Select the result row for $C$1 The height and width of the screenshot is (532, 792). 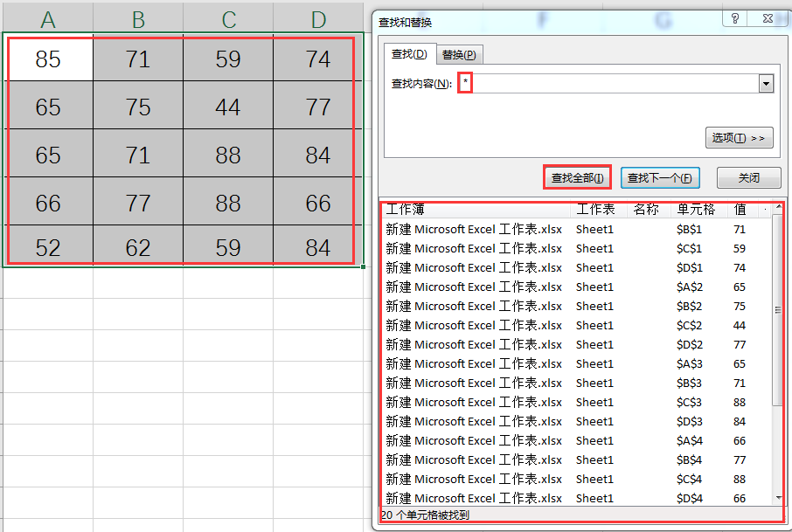(x=576, y=248)
